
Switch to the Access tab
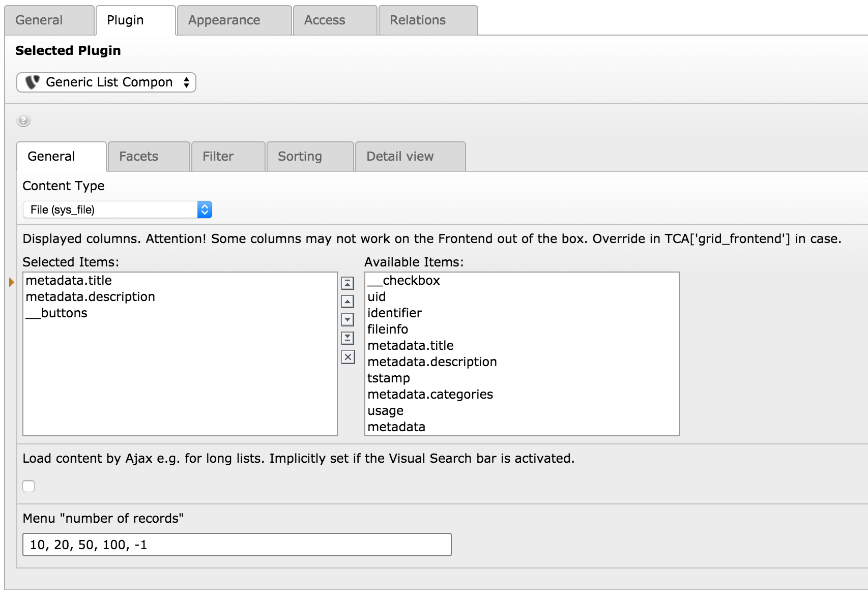coord(325,20)
